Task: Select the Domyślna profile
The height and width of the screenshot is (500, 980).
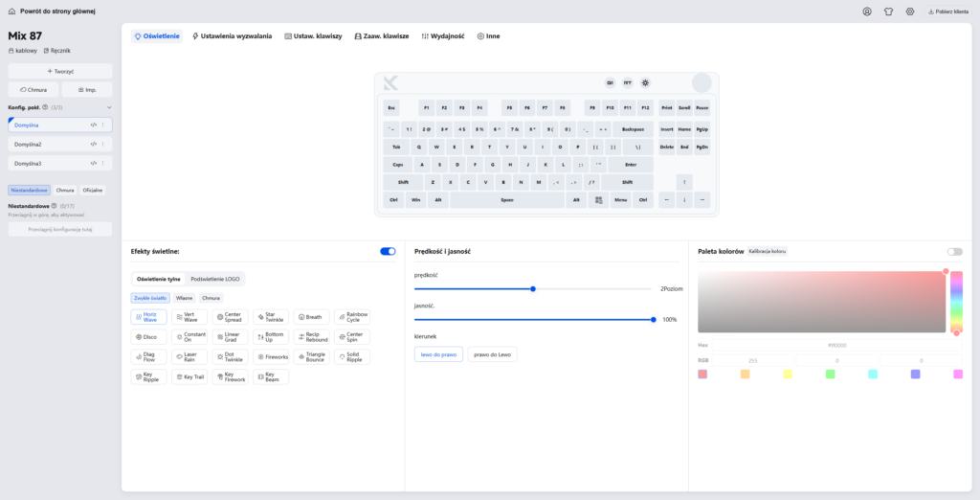Action: click(60, 125)
